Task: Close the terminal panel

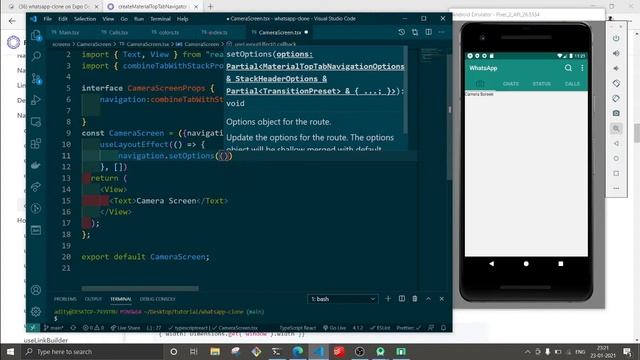Action: pyautogui.click(x=442, y=299)
